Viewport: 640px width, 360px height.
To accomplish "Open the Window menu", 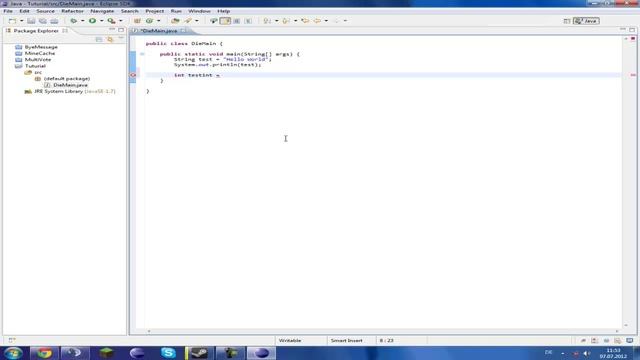I will (199, 11).
